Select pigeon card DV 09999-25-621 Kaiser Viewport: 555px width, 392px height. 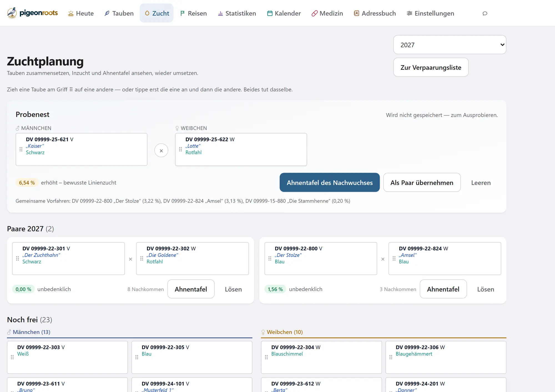tap(81, 149)
